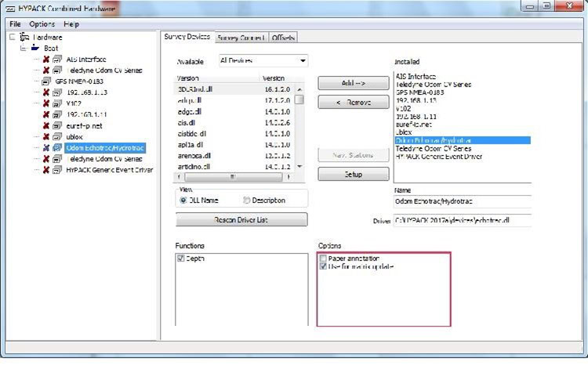The image size is (588, 369).
Task: Select GPS NMEA-0183 label in the hardware tree
Action: pyautogui.click(x=79, y=81)
